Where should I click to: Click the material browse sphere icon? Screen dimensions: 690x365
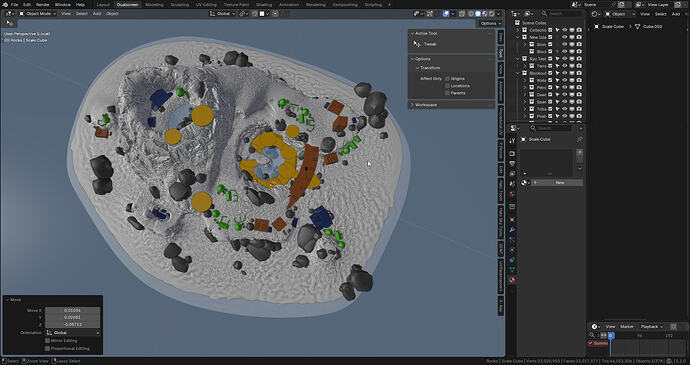pyautogui.click(x=524, y=182)
